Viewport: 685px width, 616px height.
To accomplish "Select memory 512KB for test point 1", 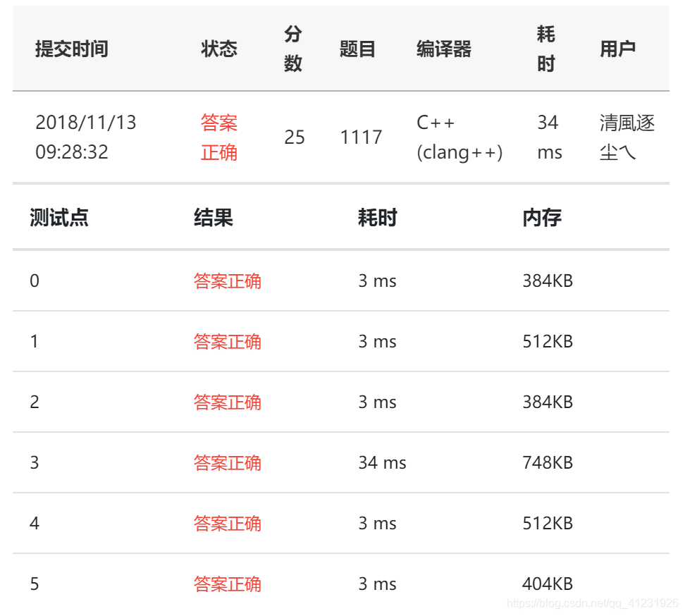I will click(x=548, y=341).
